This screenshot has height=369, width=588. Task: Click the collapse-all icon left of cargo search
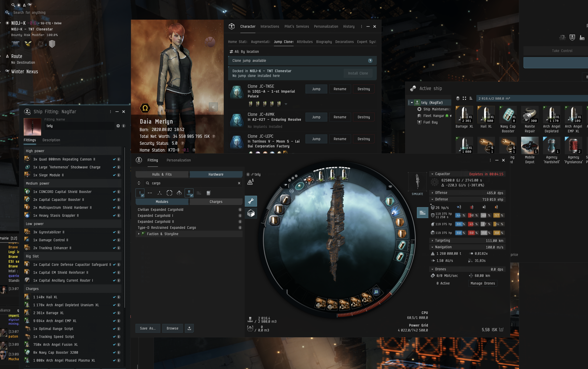[139, 183]
